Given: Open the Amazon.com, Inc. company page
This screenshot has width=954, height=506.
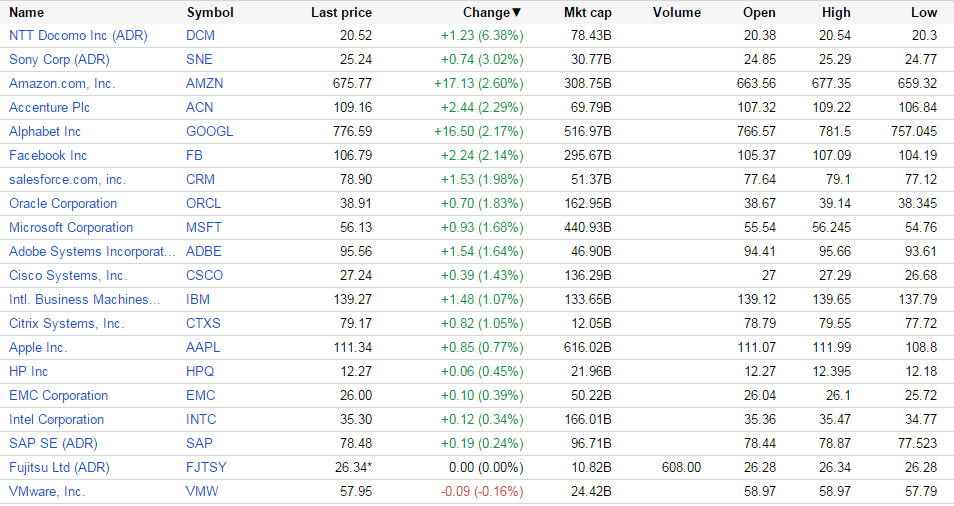Looking at the screenshot, I should point(62,84).
